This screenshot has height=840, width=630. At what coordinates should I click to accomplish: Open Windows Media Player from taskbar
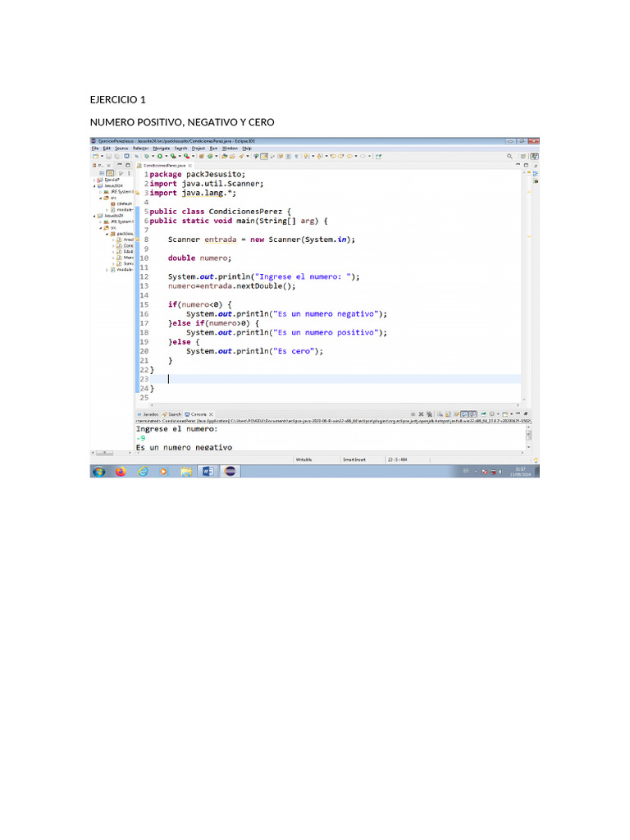tap(163, 472)
